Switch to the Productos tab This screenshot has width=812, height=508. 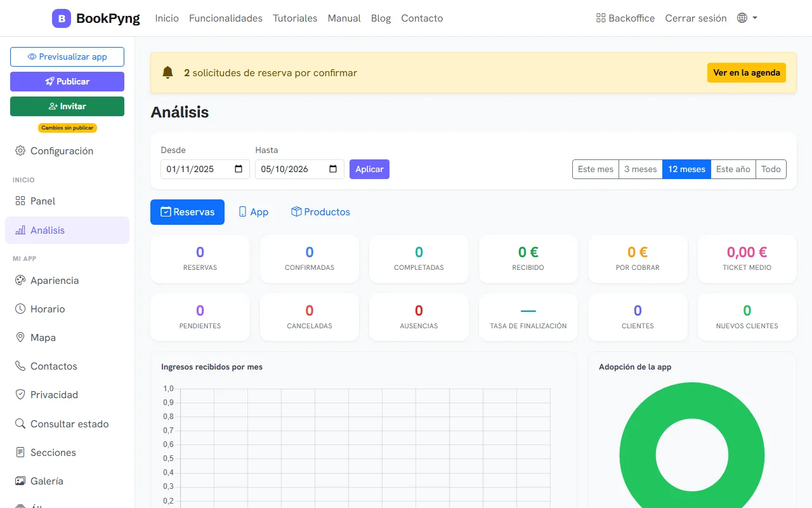(x=320, y=212)
